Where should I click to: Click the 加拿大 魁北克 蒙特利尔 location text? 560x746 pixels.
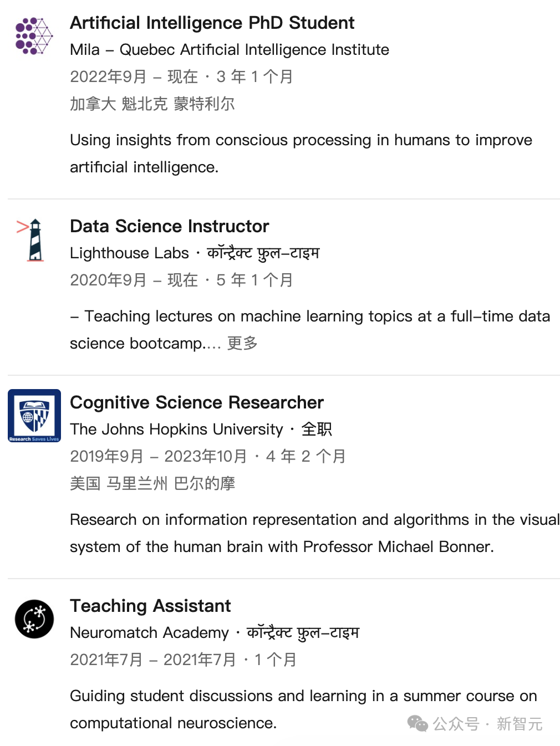[152, 104]
